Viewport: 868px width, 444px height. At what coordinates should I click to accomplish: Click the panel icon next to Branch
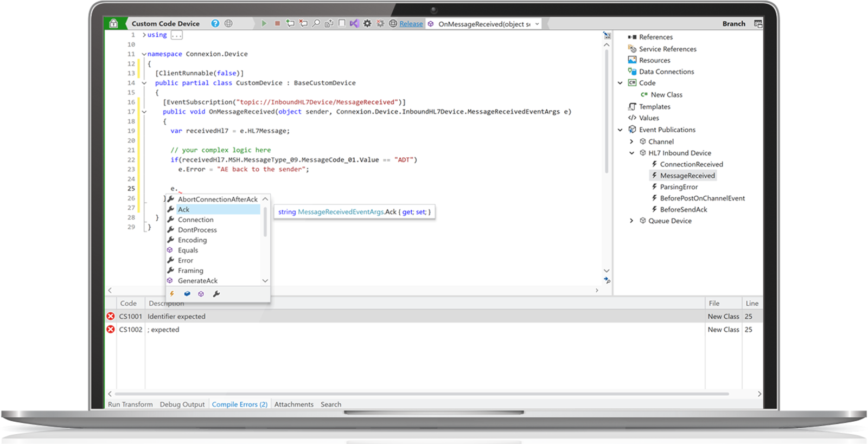tap(758, 23)
